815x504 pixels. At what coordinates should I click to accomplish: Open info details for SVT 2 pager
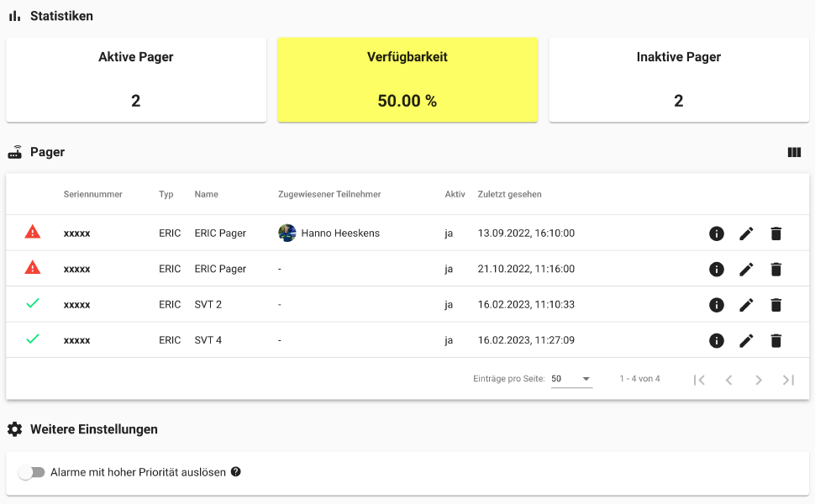[x=717, y=305]
